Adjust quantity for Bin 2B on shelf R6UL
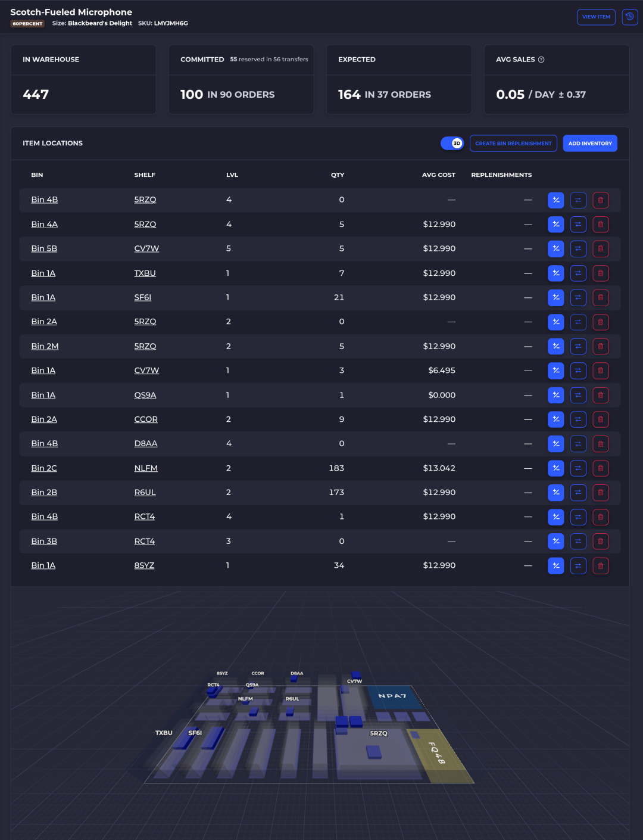The width and height of the screenshot is (643, 840). [x=555, y=493]
